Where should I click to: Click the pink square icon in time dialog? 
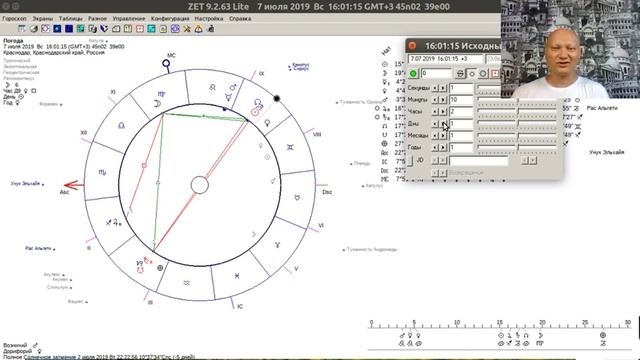point(495,73)
